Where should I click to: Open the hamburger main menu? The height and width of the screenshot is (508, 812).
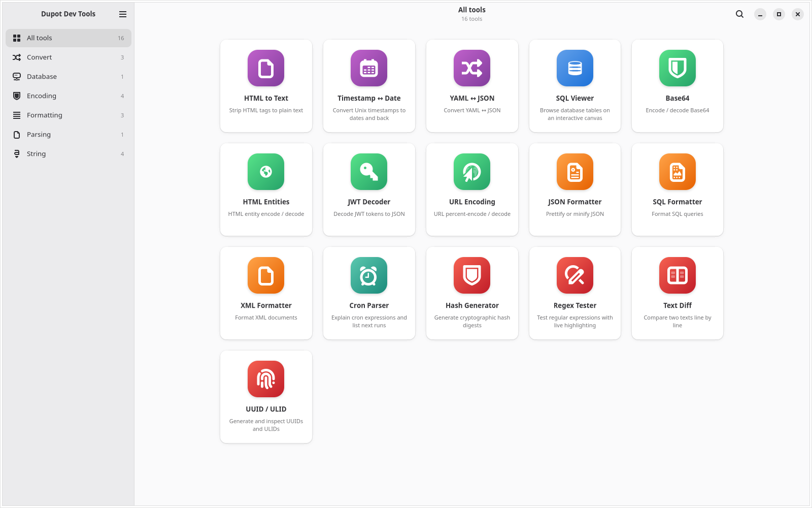pos(123,14)
